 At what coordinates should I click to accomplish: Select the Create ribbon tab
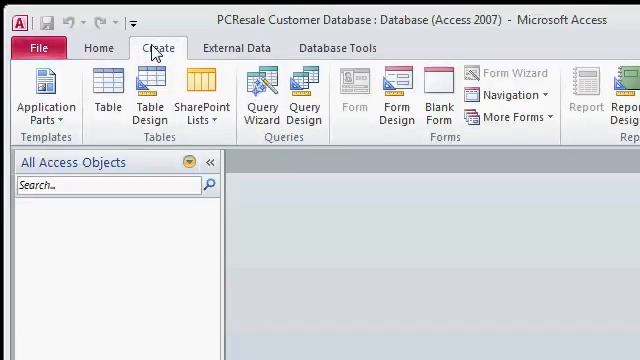click(158, 48)
